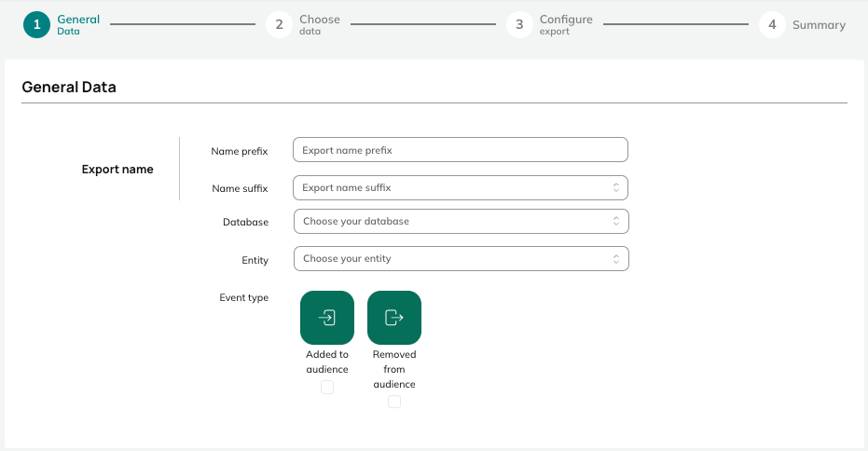Go to step 2 Choose data

(303, 25)
